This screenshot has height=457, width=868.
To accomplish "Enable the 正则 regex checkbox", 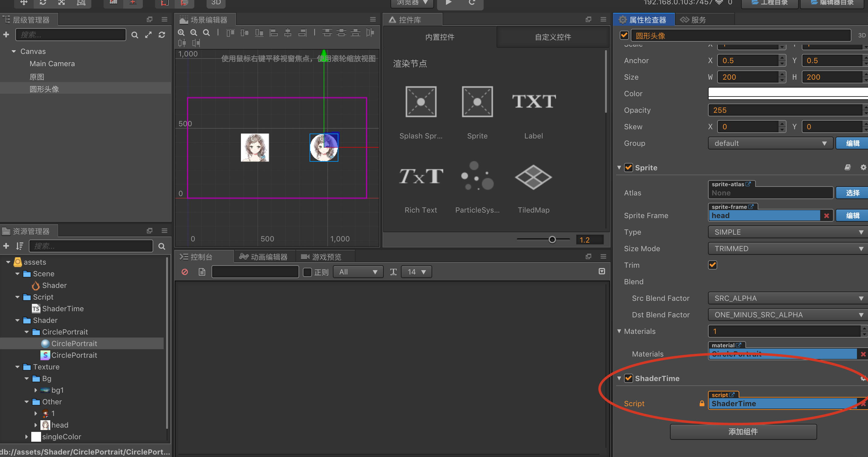I will [307, 272].
